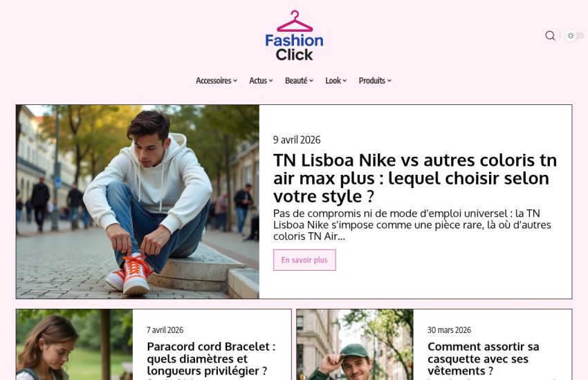The image size is (588, 380).
Task: Expand the Actus menu chevron
Action: pos(270,81)
